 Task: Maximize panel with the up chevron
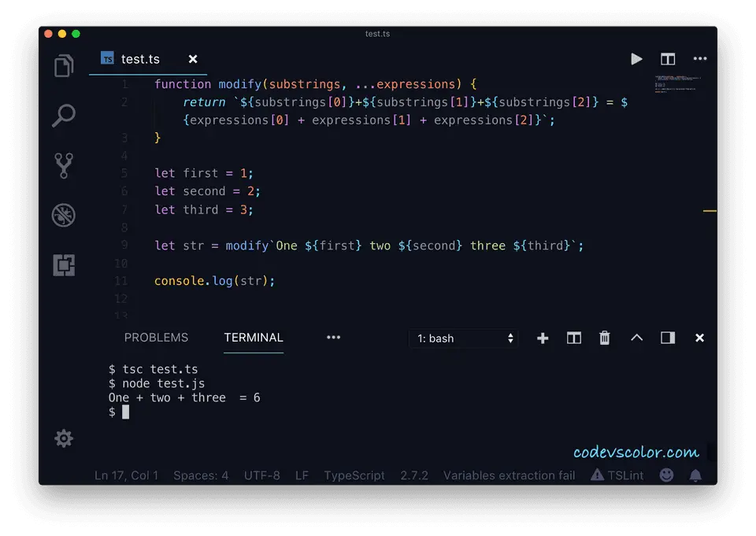click(x=636, y=338)
